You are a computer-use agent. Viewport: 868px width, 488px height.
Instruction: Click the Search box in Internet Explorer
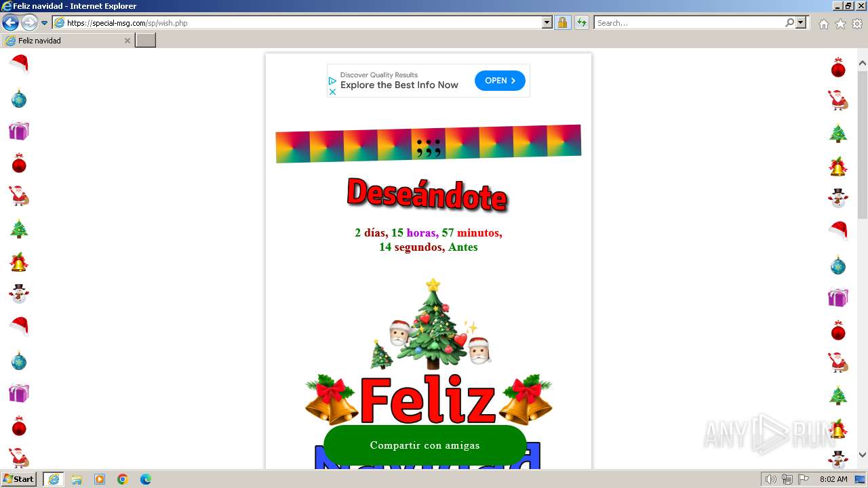(x=688, y=22)
